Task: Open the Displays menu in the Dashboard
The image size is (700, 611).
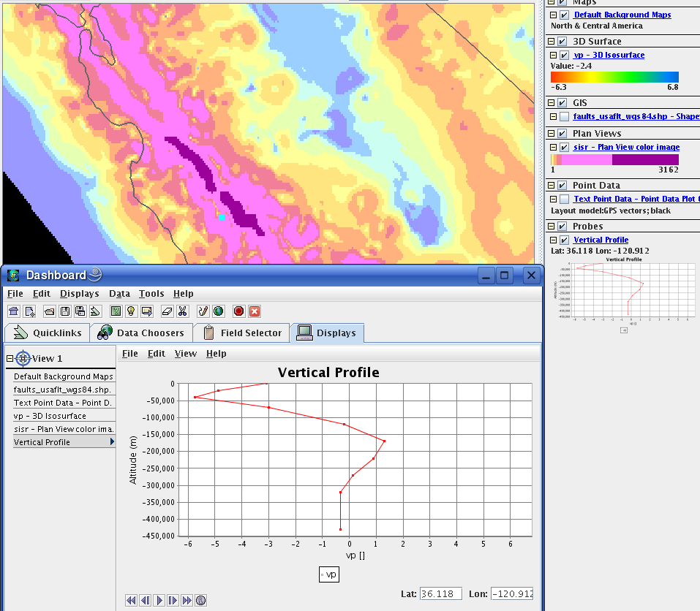Action: pos(79,294)
